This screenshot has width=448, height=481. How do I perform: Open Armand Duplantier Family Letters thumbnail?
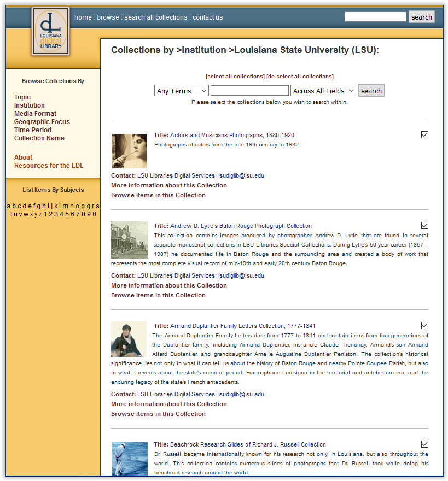tap(129, 339)
